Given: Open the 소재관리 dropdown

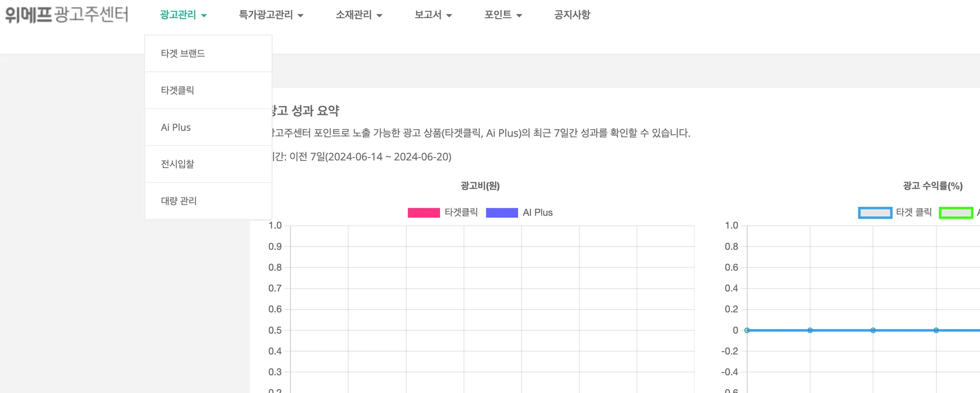Looking at the screenshot, I should coord(358,15).
